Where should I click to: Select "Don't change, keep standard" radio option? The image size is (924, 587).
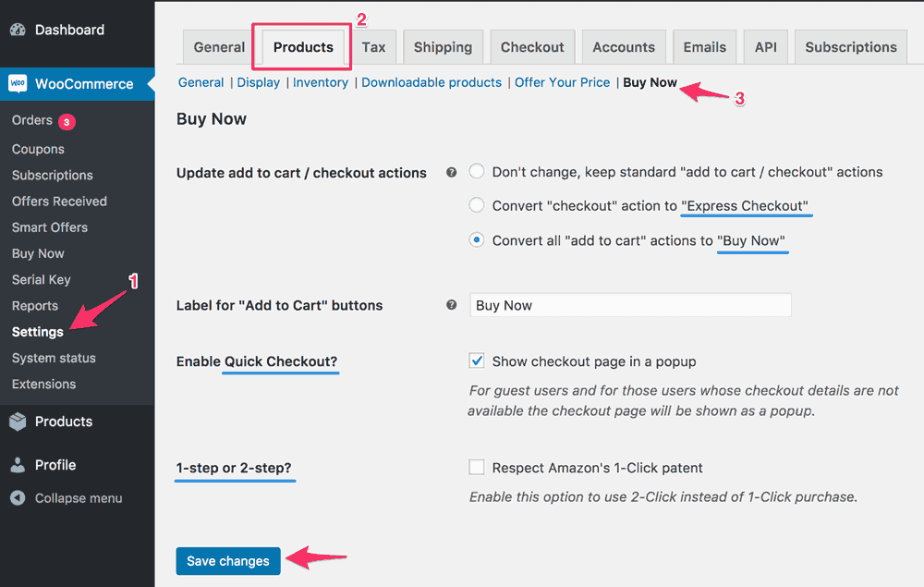[477, 172]
